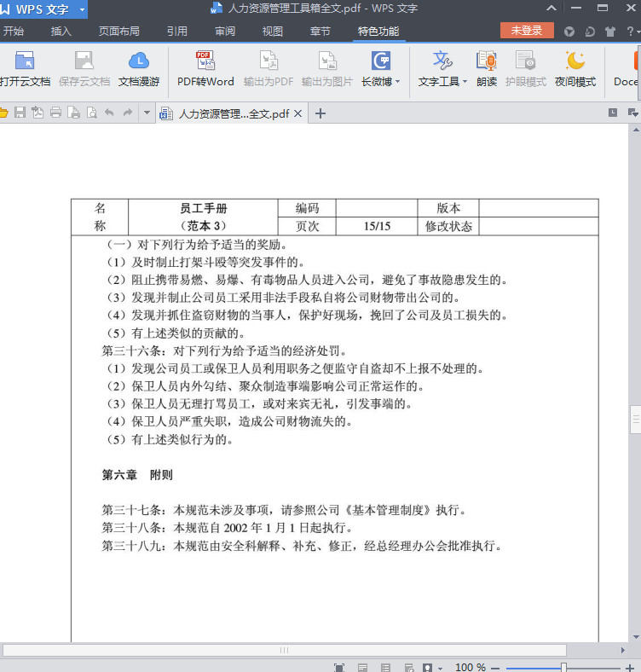The height and width of the screenshot is (672, 641).
Task: Switch to full screen view in status bar
Action: point(339,667)
